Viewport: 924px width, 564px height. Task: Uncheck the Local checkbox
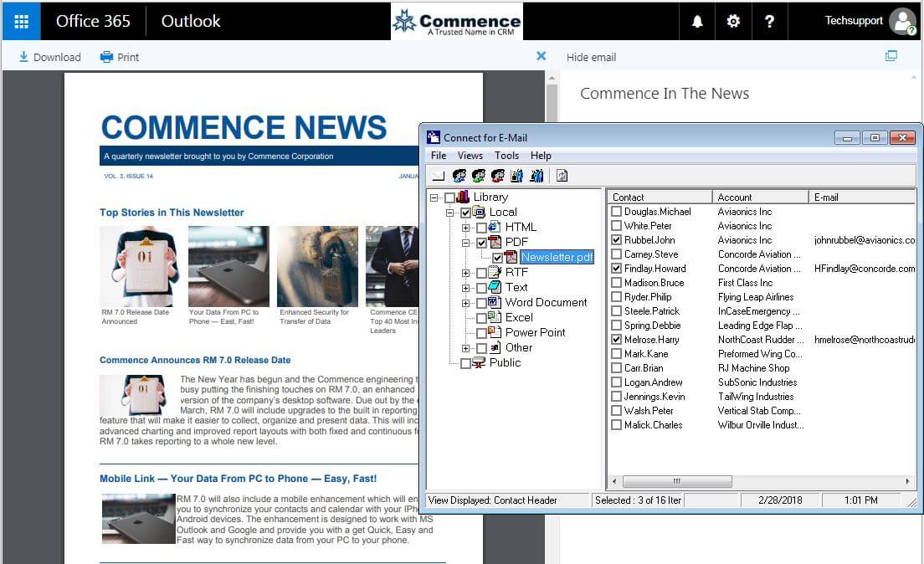(465, 213)
